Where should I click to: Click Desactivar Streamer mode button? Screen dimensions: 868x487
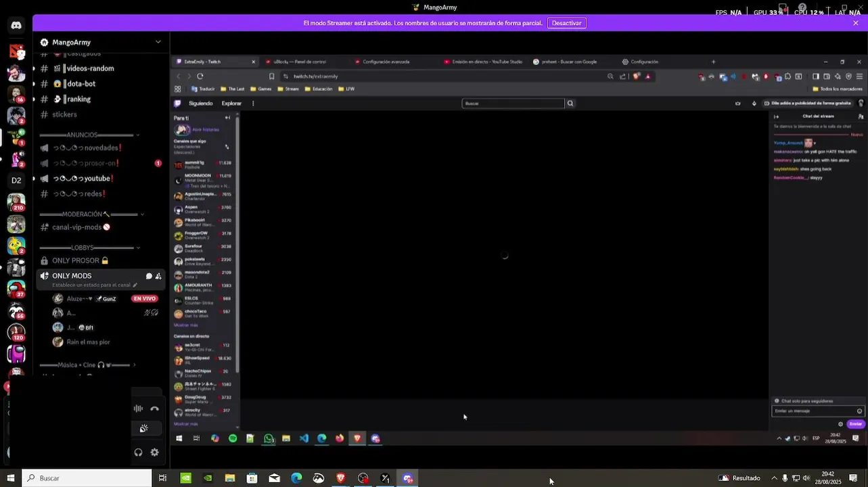566,23
